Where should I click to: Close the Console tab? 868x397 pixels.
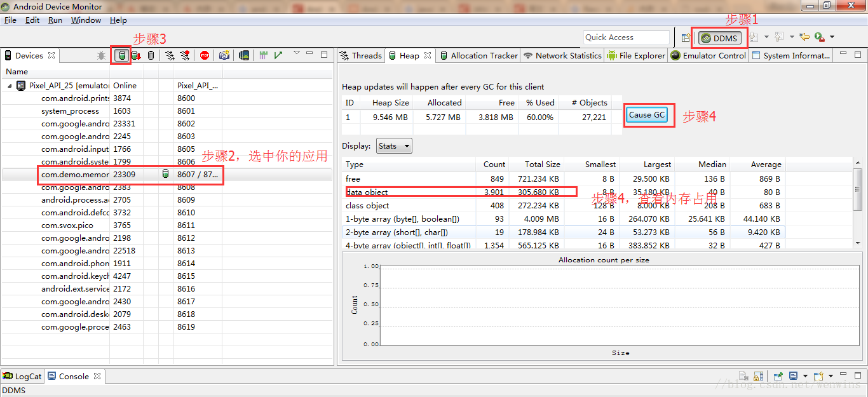97,376
